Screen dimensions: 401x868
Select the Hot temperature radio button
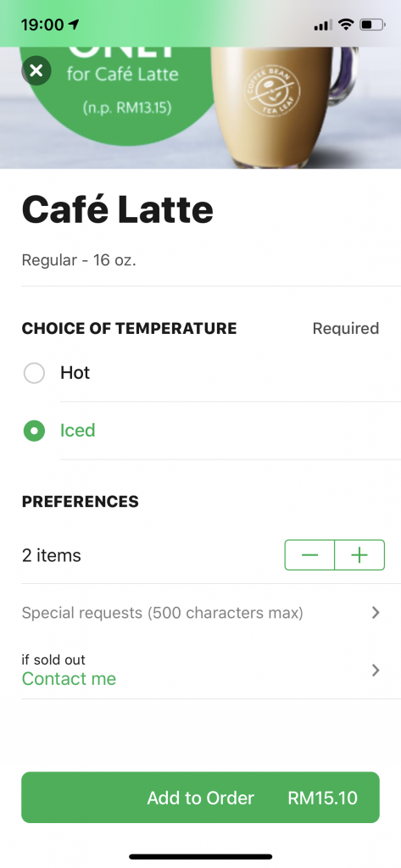coord(34,373)
